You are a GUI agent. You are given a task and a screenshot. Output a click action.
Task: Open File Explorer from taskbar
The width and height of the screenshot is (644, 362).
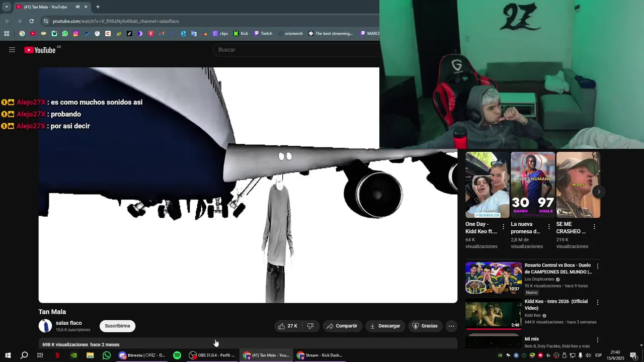(x=90, y=355)
